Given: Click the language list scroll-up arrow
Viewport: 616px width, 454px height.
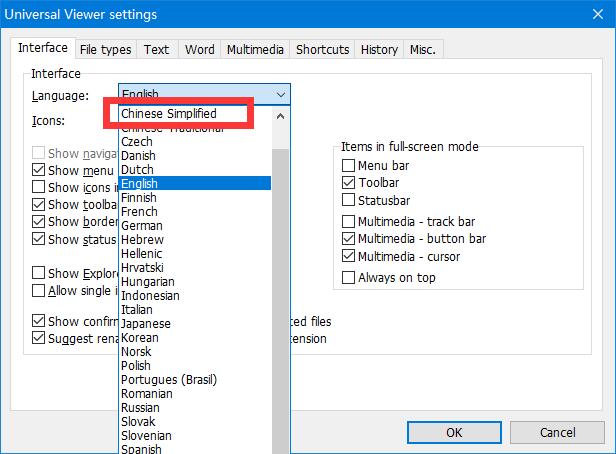Looking at the screenshot, I should [280, 116].
